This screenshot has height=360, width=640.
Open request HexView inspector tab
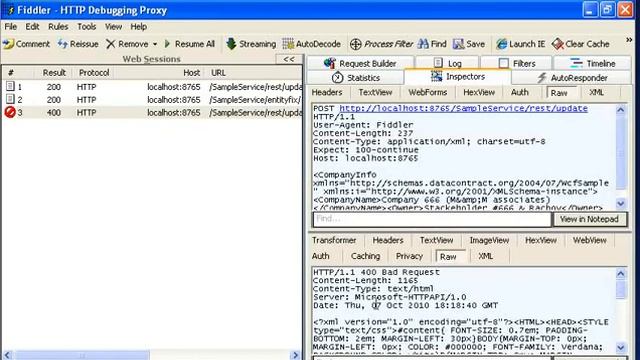click(479, 93)
